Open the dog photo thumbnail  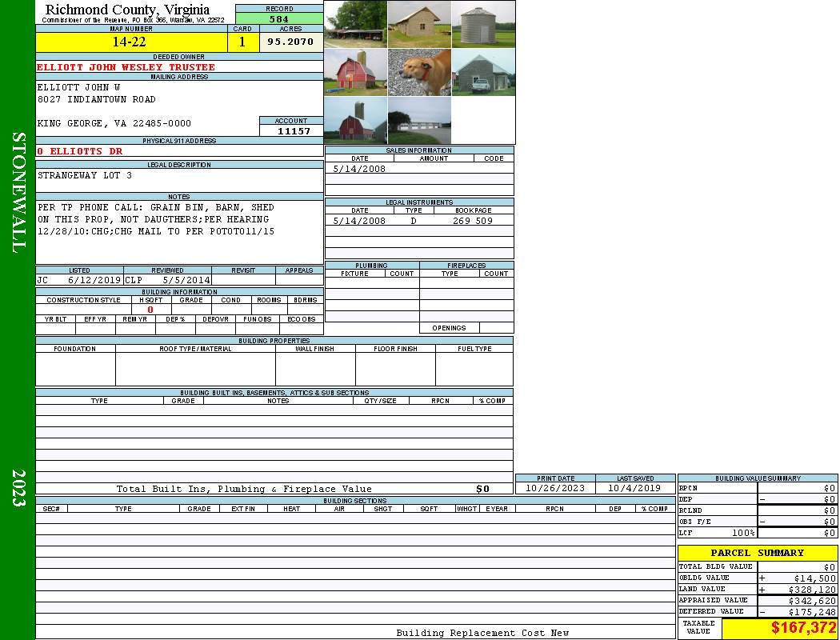(419, 72)
